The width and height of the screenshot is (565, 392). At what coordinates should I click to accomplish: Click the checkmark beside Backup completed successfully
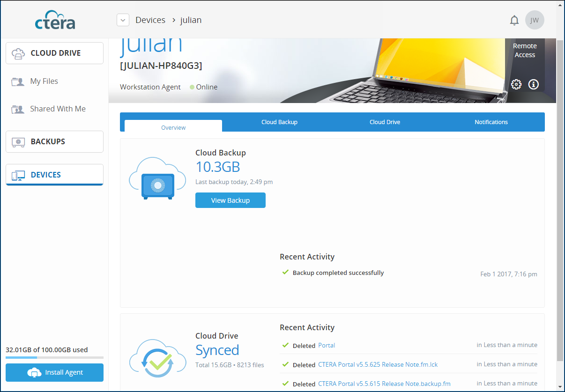click(x=285, y=272)
